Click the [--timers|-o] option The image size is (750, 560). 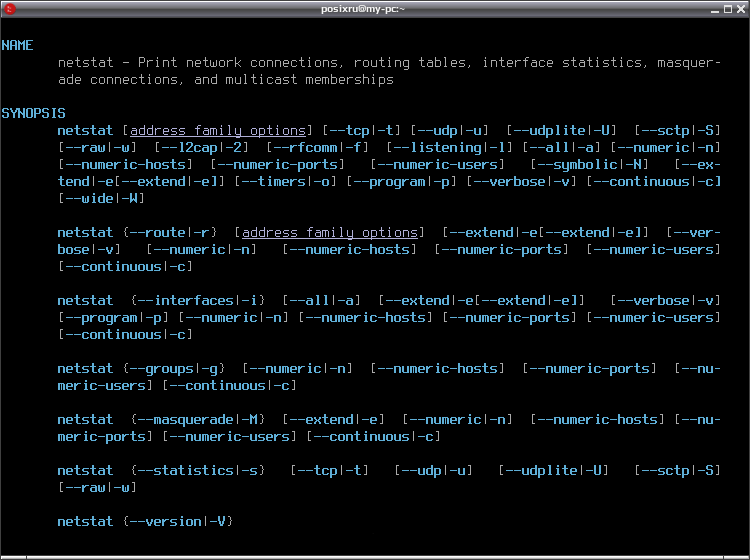tap(286, 182)
